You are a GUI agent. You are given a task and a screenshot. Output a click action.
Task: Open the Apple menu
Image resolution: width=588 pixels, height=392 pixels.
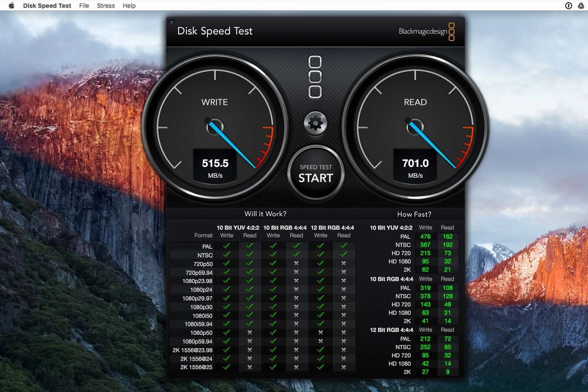tap(10, 5)
